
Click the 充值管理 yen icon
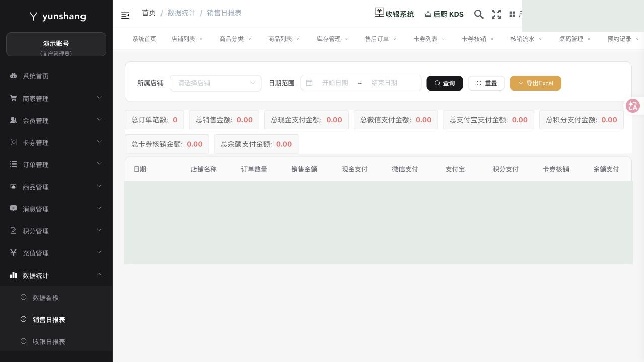click(14, 253)
